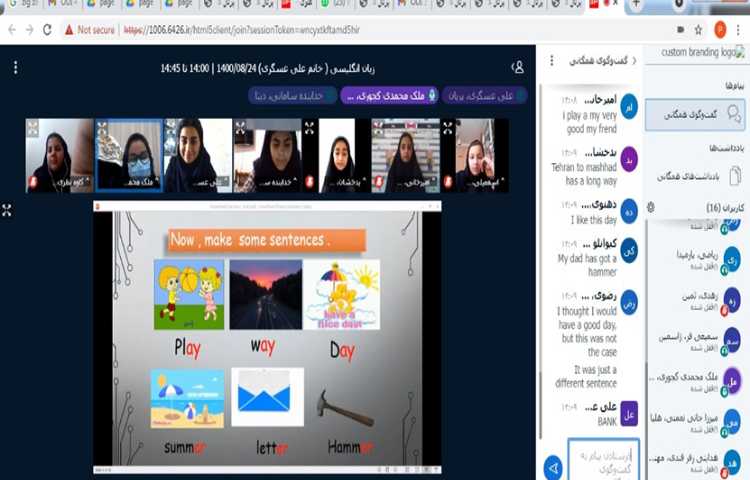Focus the chat message input box
The width and height of the screenshot is (750, 480).
pyautogui.click(x=604, y=459)
